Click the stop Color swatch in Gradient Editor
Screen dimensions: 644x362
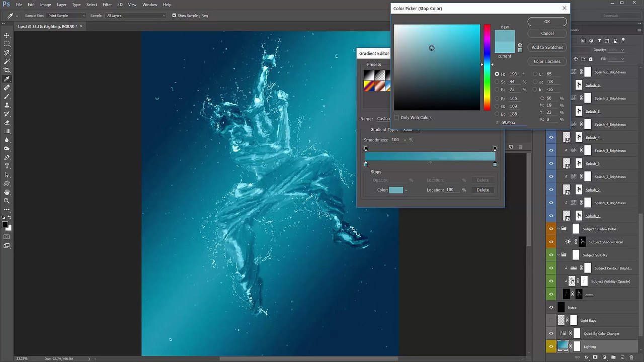[x=396, y=190]
